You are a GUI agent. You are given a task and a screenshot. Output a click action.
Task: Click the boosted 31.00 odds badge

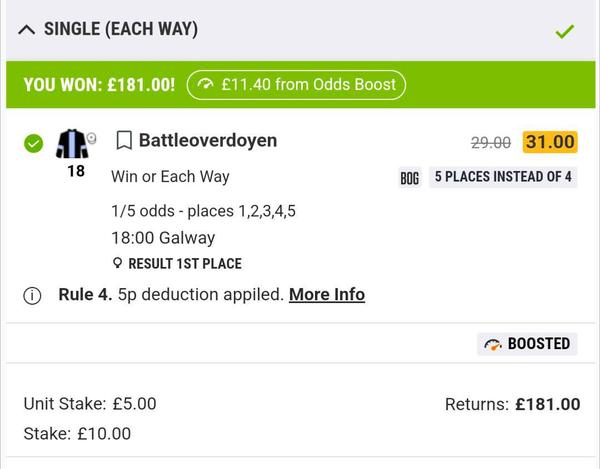(550, 142)
